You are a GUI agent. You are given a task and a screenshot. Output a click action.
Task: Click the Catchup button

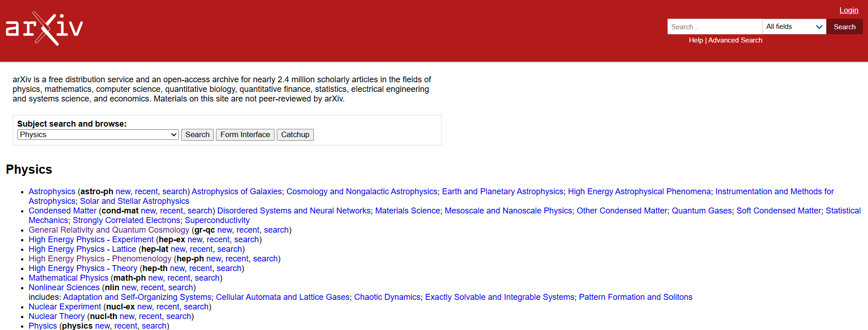(295, 134)
